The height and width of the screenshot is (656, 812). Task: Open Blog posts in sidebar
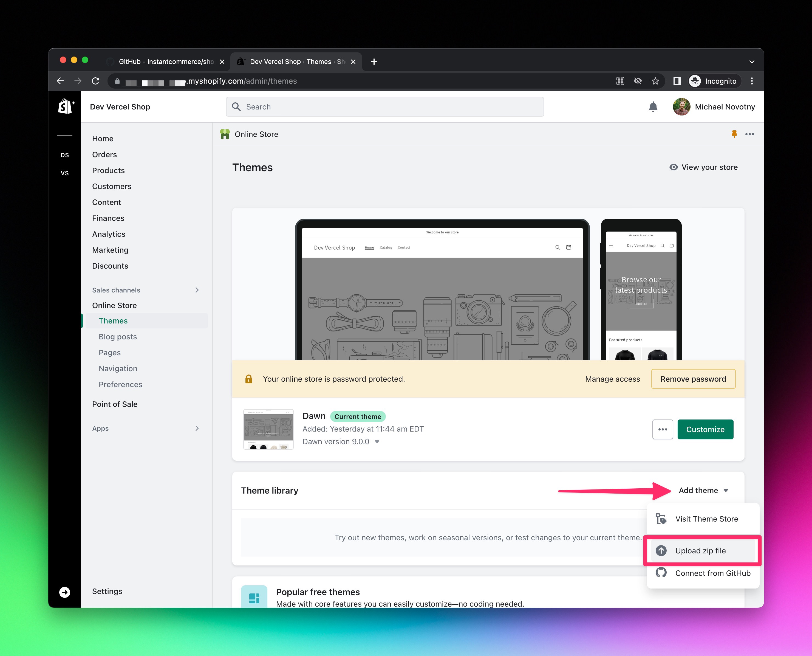click(118, 337)
